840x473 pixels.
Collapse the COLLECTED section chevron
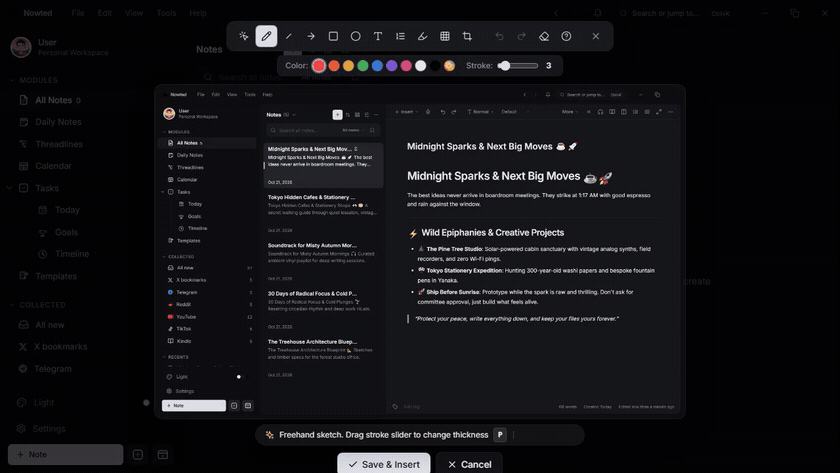[x=12, y=305]
